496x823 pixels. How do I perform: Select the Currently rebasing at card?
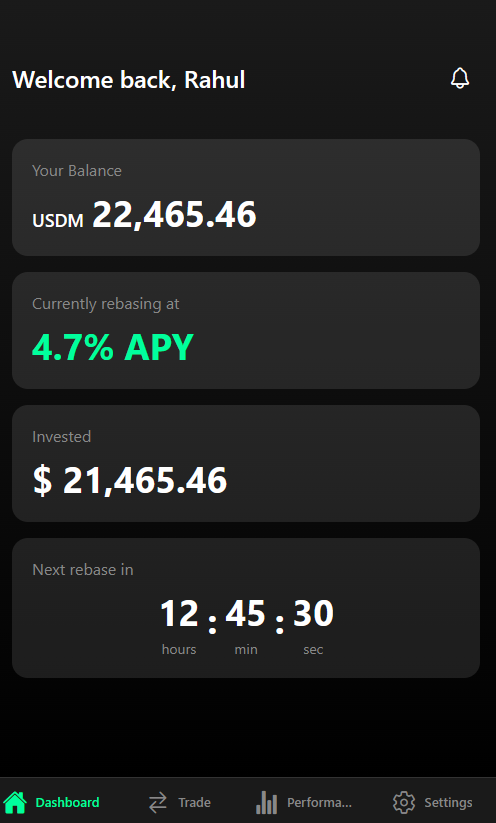(x=246, y=330)
